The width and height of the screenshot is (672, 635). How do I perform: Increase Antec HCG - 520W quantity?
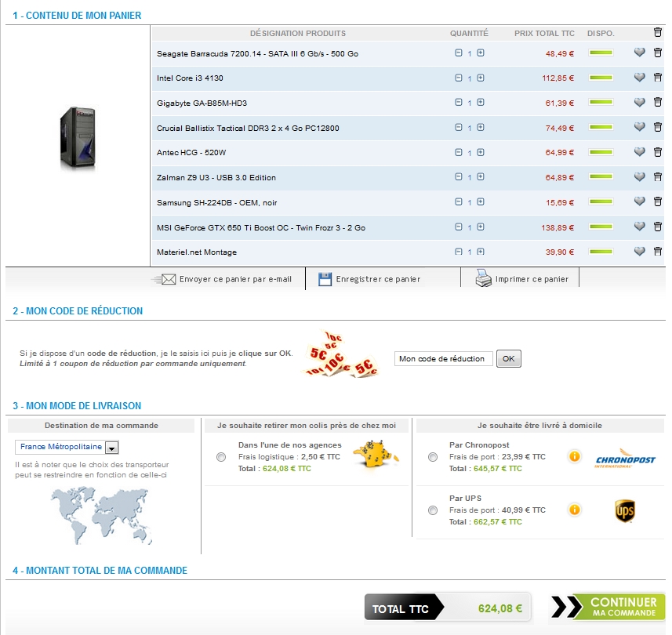click(481, 152)
